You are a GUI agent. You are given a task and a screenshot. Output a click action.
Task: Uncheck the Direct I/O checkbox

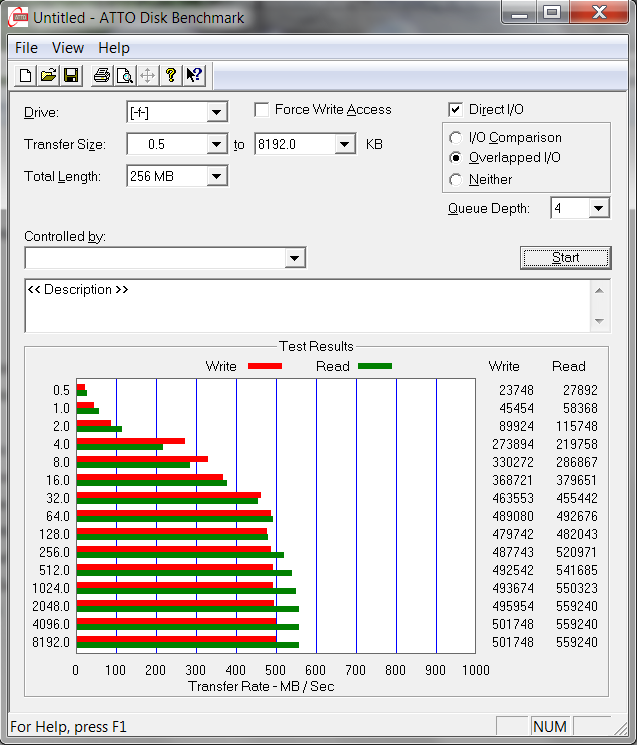(456, 110)
